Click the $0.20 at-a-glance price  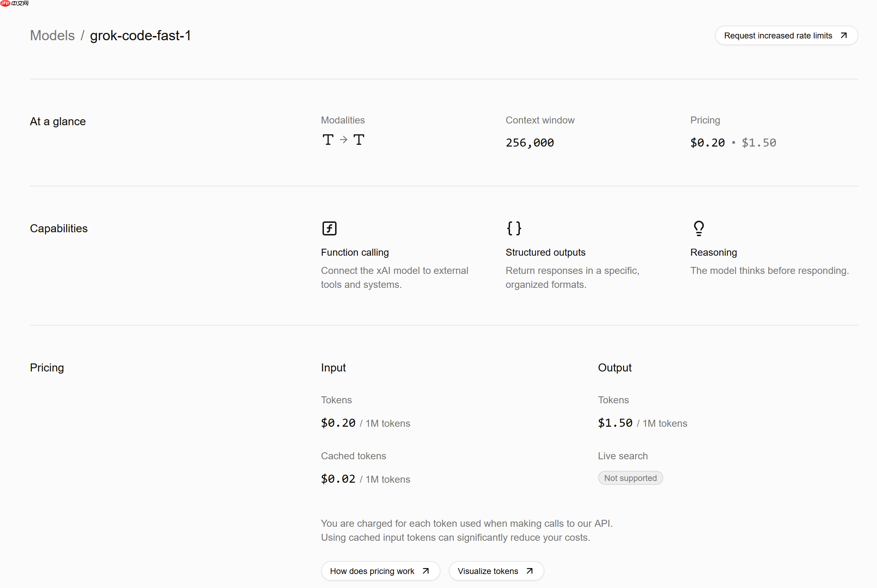coord(707,142)
